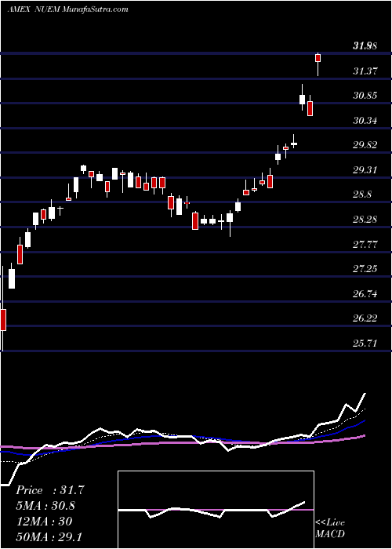Click the 5MA : 30.8 readout
Screen dimensions: 392x549
click(x=45, y=506)
